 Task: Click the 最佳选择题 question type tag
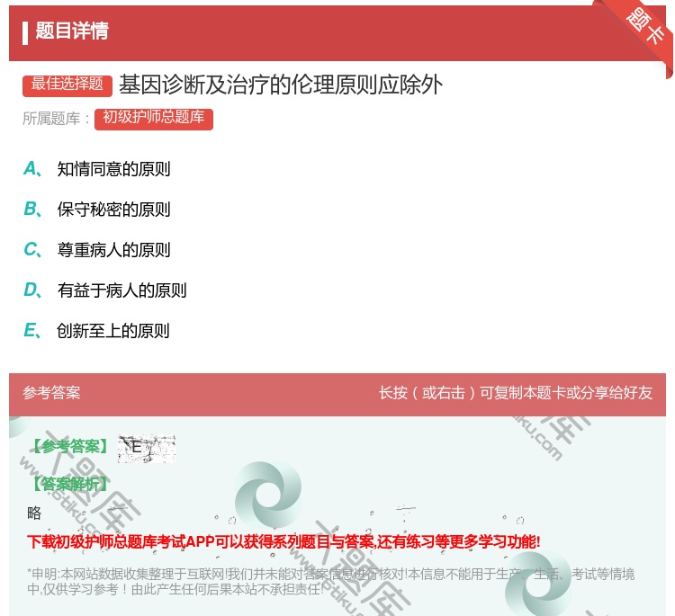click(x=67, y=85)
